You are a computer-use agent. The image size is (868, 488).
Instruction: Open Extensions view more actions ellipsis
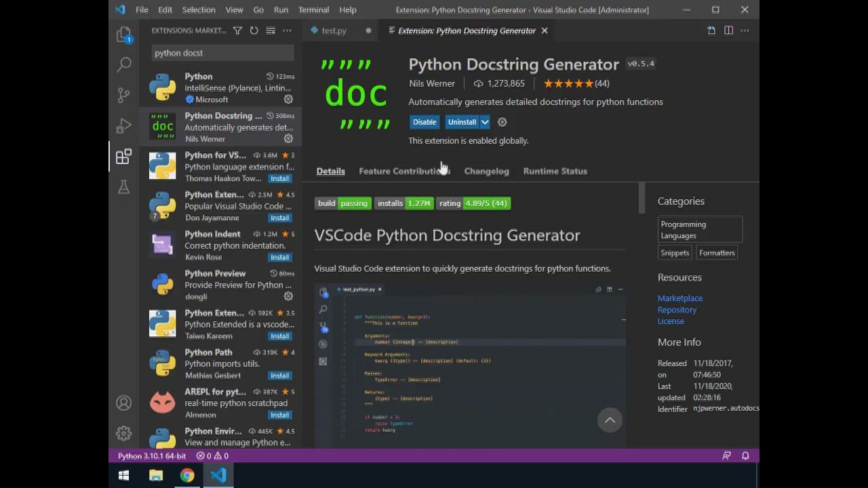[287, 30]
